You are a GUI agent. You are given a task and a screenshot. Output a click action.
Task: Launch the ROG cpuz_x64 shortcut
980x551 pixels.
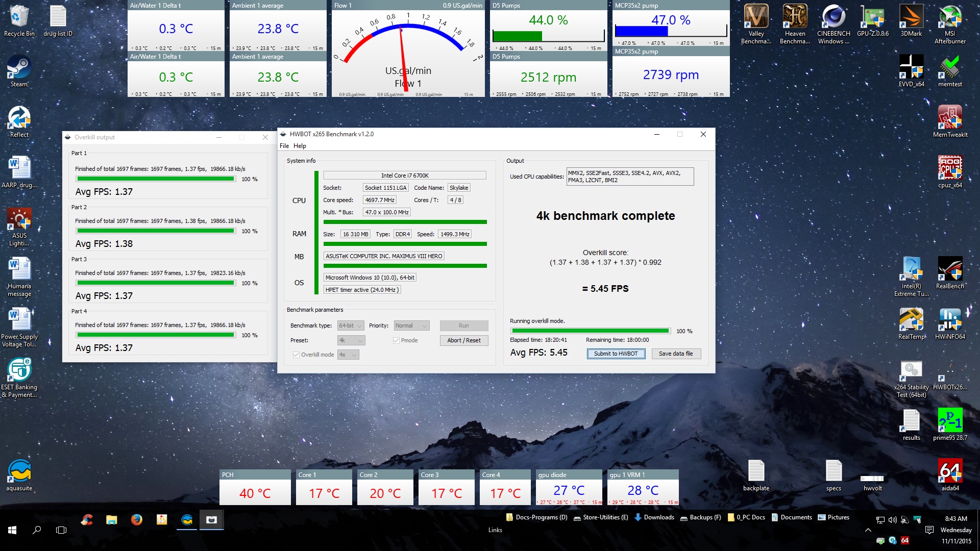(950, 172)
